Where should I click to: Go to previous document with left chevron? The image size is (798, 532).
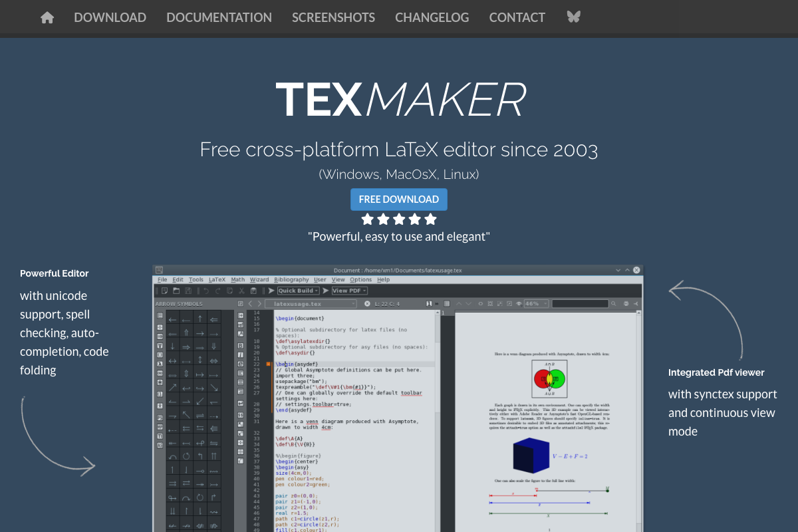[x=250, y=304]
